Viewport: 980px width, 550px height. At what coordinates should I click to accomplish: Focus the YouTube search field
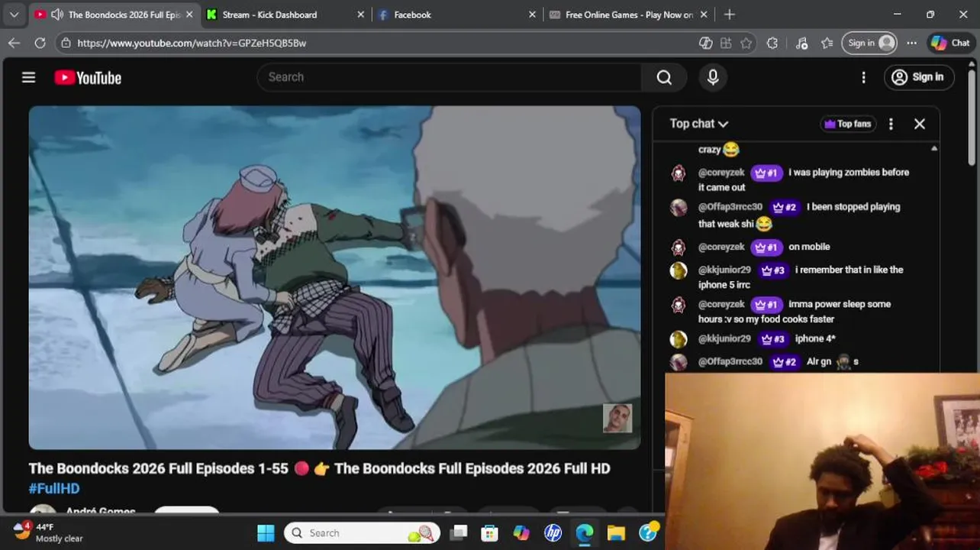pos(450,77)
